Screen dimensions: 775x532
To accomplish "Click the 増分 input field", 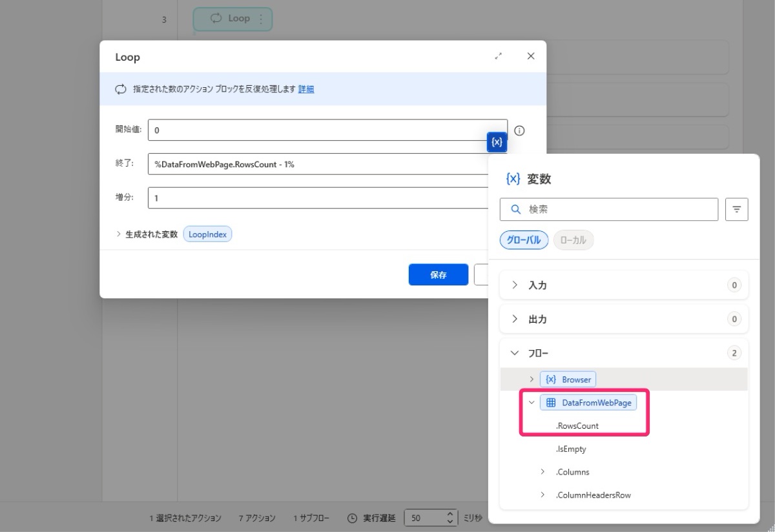I will coord(318,198).
